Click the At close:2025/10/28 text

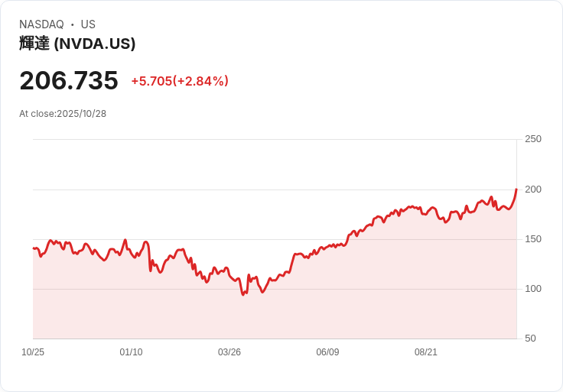(x=63, y=114)
